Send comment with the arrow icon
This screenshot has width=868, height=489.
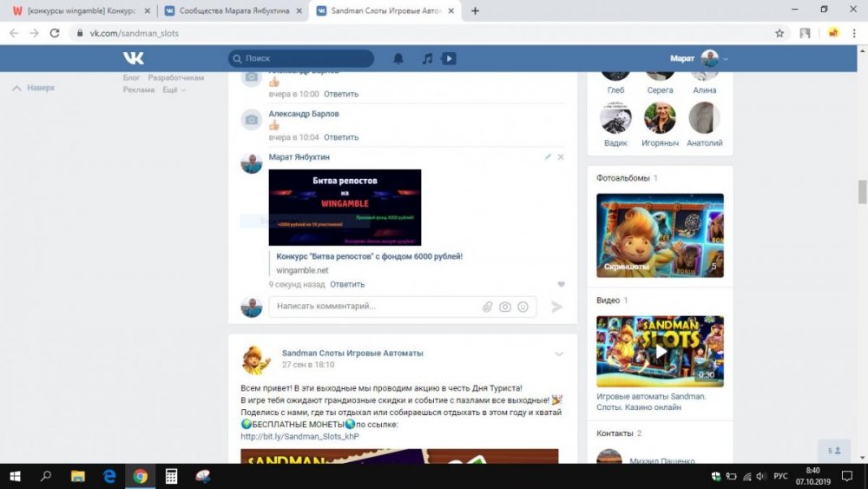pos(557,307)
